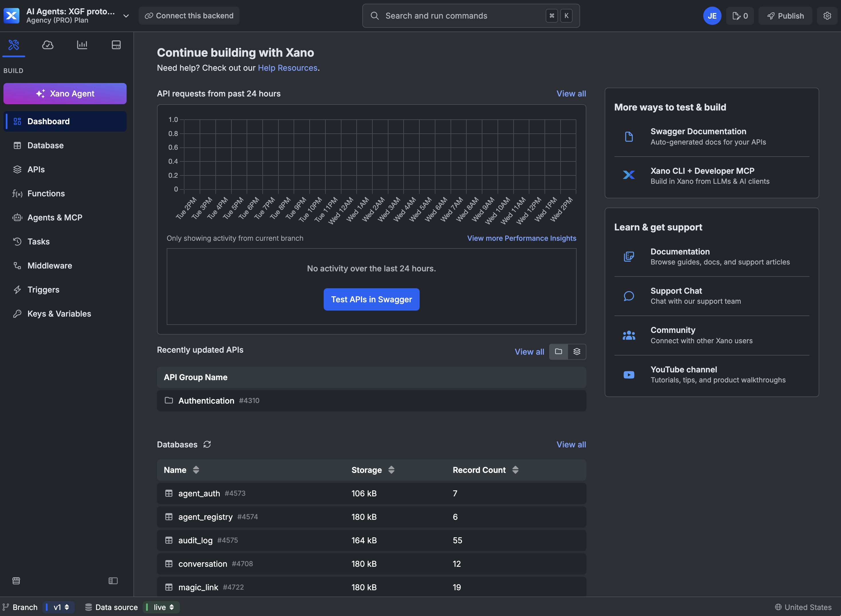The height and width of the screenshot is (616, 841).
Task: Switch APIs list to folder view
Action: (559, 352)
